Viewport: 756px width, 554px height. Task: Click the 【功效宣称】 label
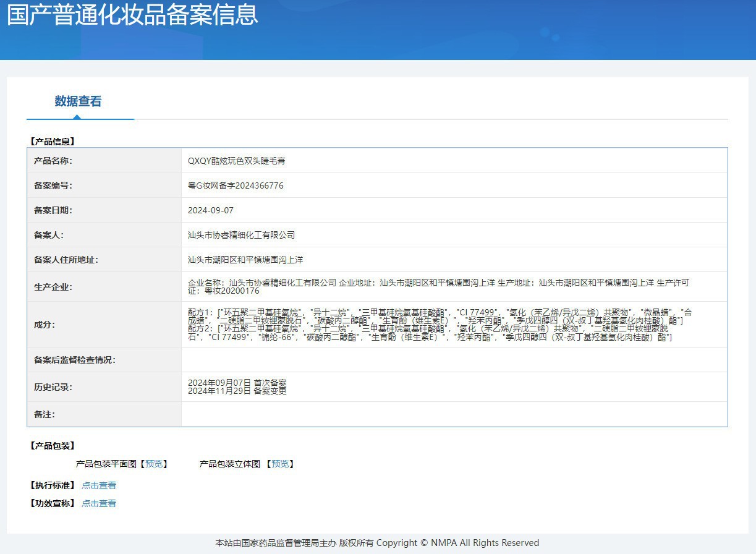tap(53, 503)
